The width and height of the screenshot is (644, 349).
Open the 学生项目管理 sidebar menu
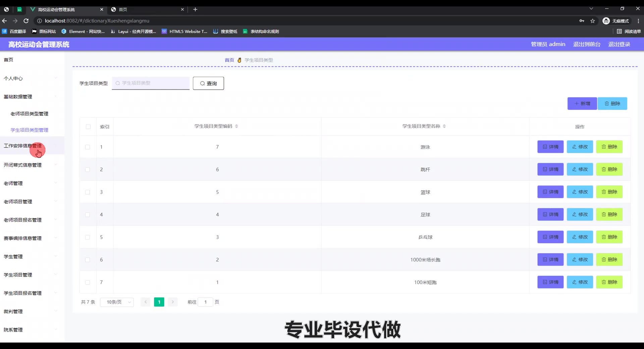(32, 275)
